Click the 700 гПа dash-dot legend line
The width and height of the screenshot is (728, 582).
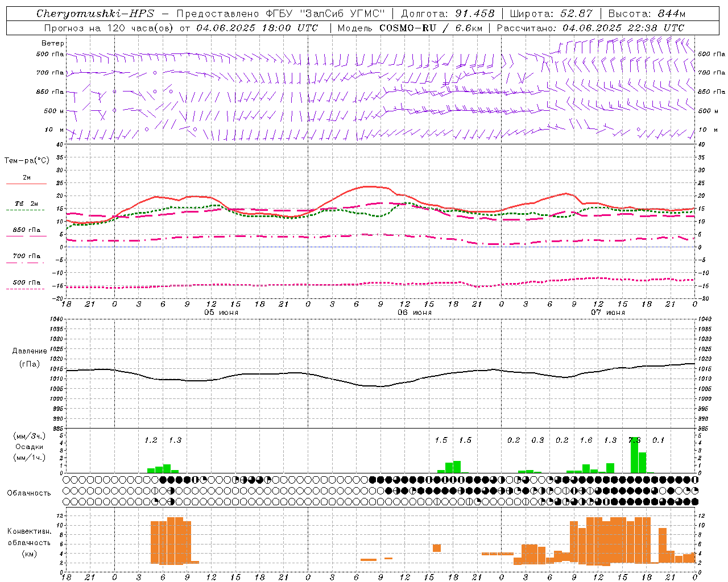click(26, 263)
